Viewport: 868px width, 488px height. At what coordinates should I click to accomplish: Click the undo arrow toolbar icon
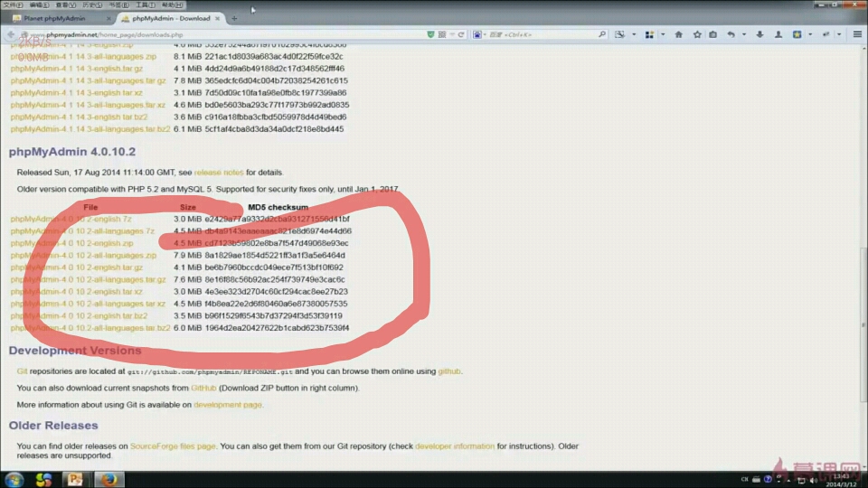[731, 34]
